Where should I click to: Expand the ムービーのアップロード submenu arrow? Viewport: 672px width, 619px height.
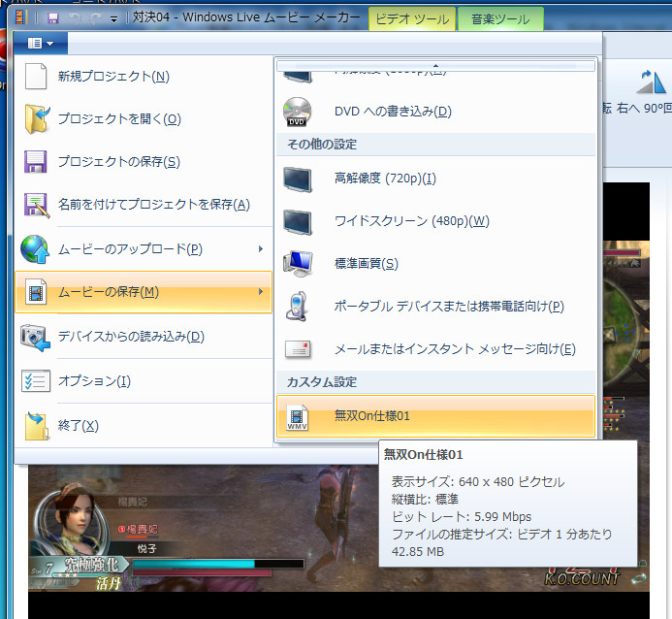pyautogui.click(x=261, y=249)
